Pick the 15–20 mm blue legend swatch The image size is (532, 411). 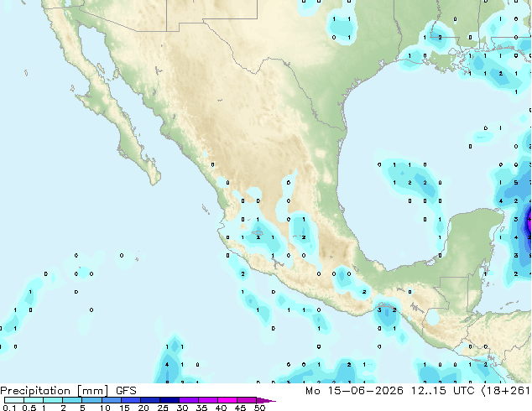tap(130, 400)
